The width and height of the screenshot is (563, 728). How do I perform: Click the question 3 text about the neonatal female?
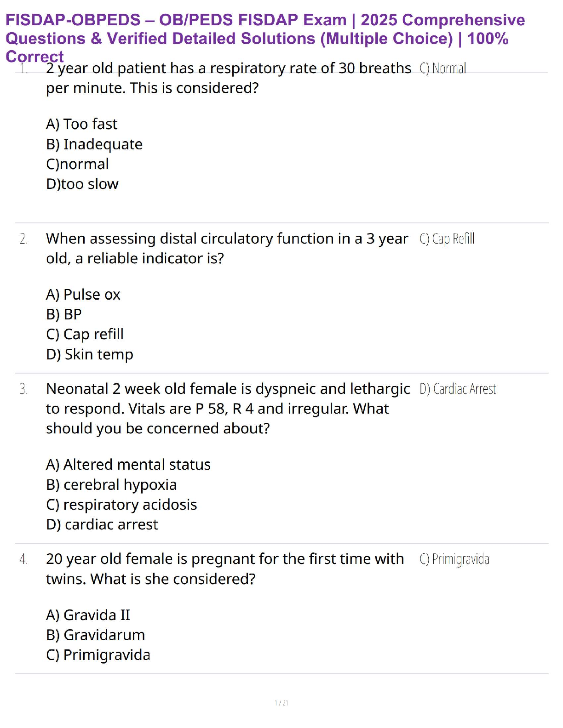227,409
